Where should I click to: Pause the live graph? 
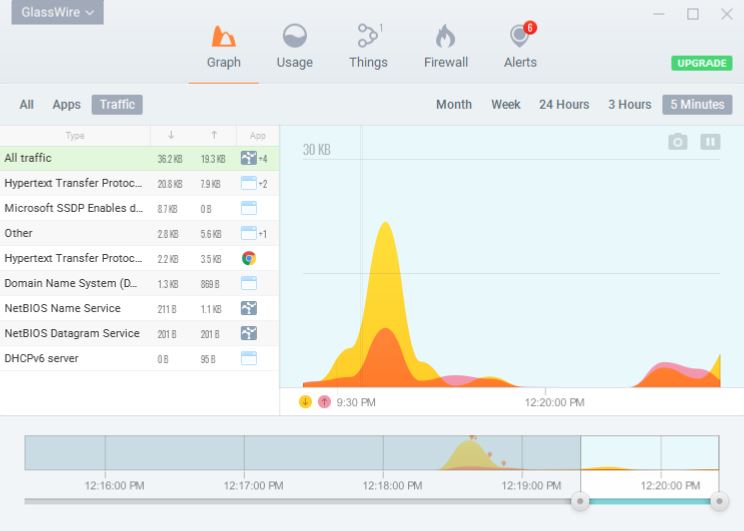[x=710, y=141]
